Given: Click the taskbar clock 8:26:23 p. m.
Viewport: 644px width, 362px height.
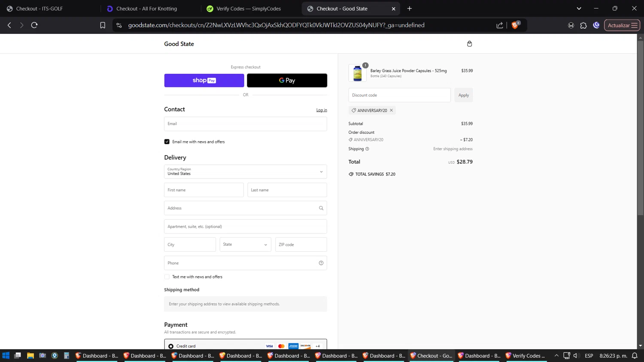Looking at the screenshot, I should [613, 356].
